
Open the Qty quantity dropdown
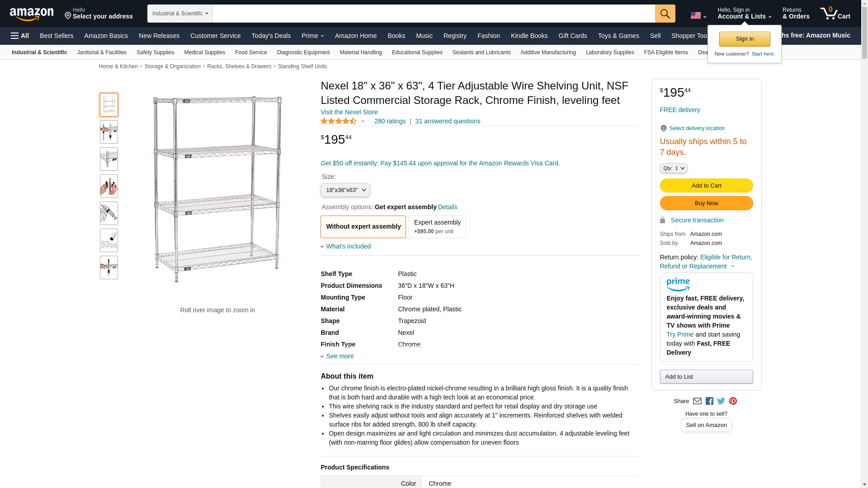[x=674, y=168]
